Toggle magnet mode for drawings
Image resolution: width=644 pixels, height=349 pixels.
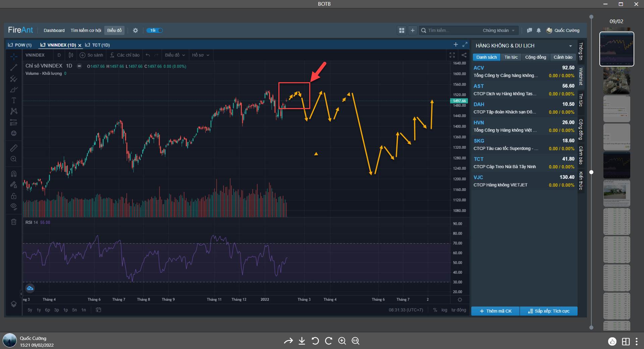pos(13,174)
